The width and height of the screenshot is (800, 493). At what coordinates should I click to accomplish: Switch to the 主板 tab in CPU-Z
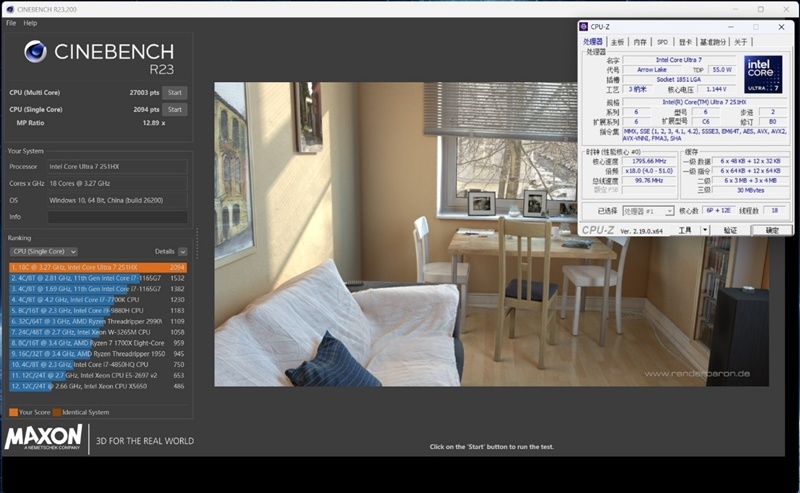point(617,42)
